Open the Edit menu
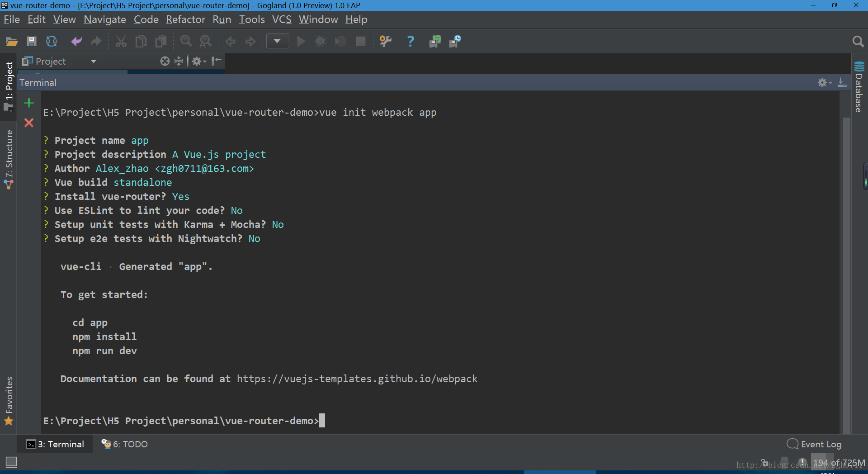This screenshot has height=474, width=868. [37, 19]
